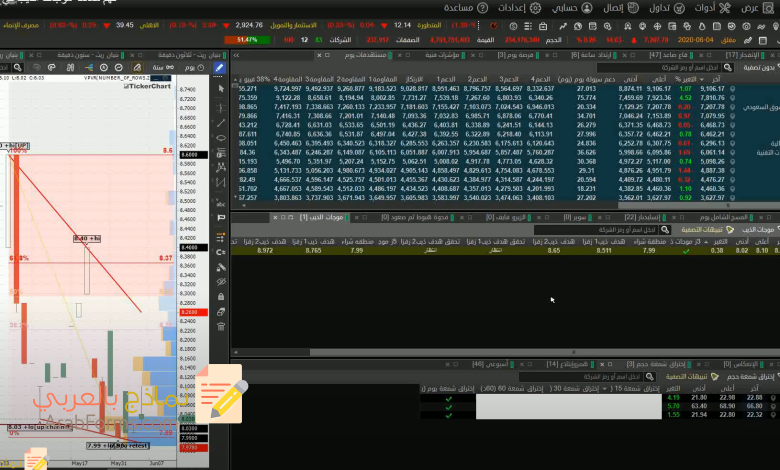Toggle the lock drawings icon

click(x=221, y=297)
